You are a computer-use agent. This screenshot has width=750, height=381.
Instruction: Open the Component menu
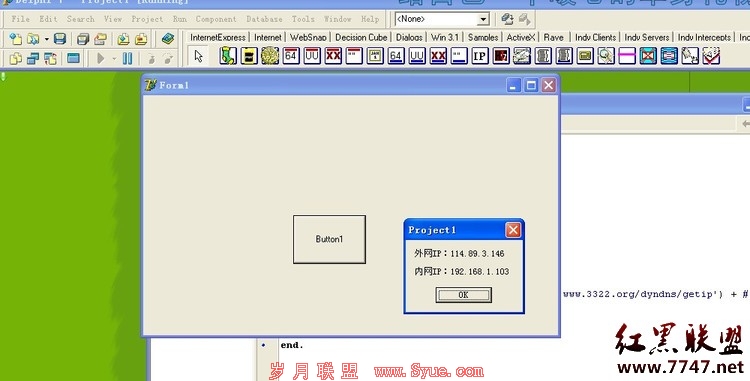click(216, 19)
